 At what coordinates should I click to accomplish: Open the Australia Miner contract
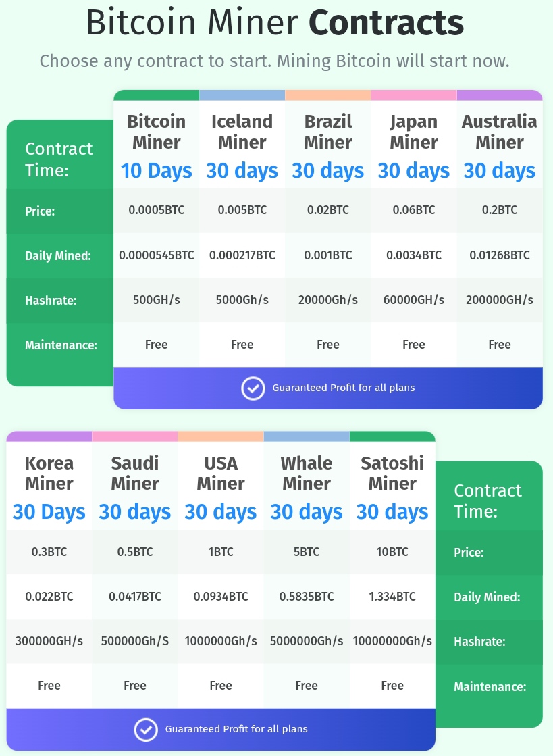point(500,145)
